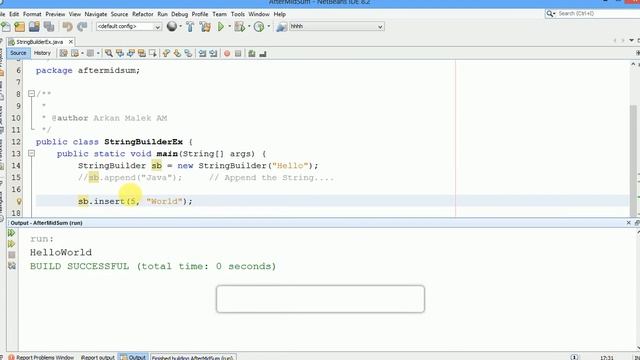
Task: Click the class name StringBuilderEx in code
Action: pyautogui.click(x=143, y=142)
